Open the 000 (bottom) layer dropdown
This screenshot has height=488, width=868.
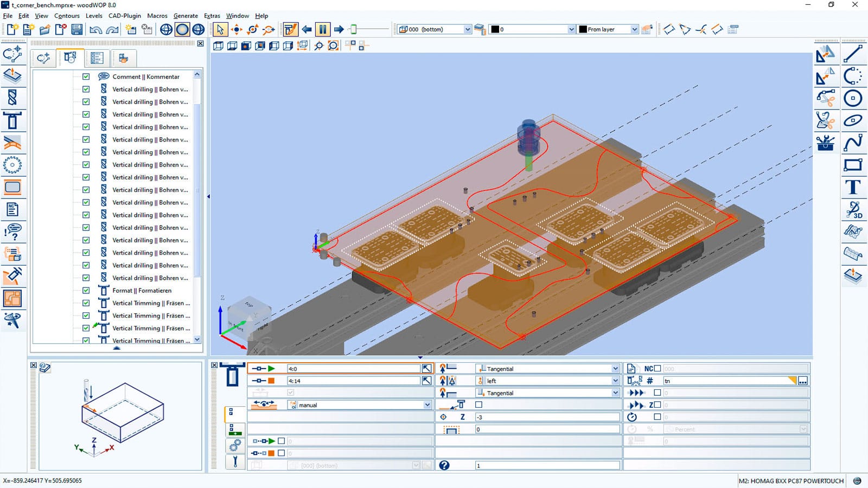click(x=467, y=29)
